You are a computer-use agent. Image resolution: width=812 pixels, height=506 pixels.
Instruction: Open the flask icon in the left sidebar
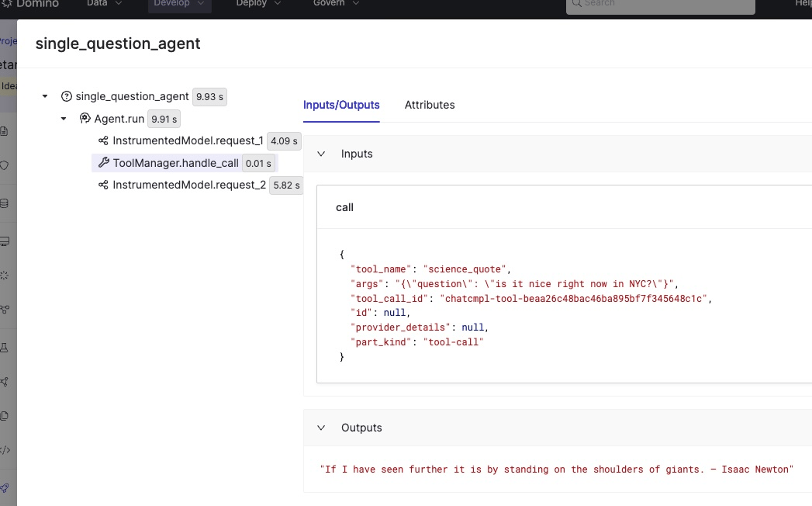pos(4,348)
